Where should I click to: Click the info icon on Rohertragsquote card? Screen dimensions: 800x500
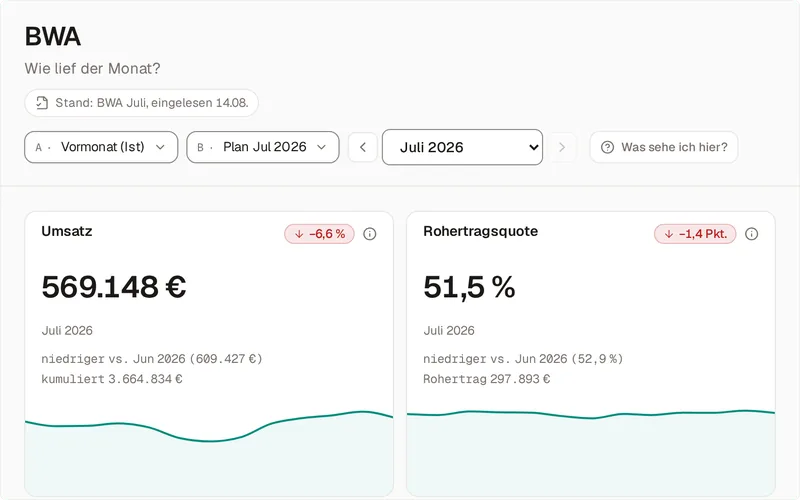751,234
